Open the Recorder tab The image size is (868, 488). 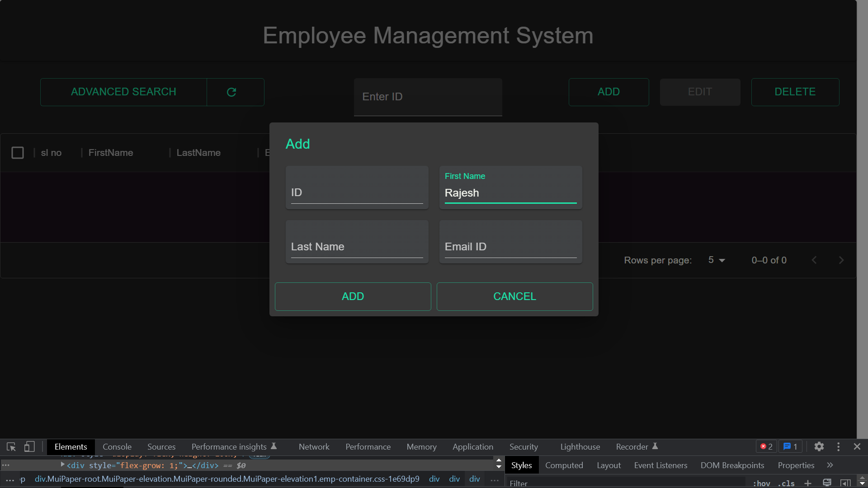[637, 447]
